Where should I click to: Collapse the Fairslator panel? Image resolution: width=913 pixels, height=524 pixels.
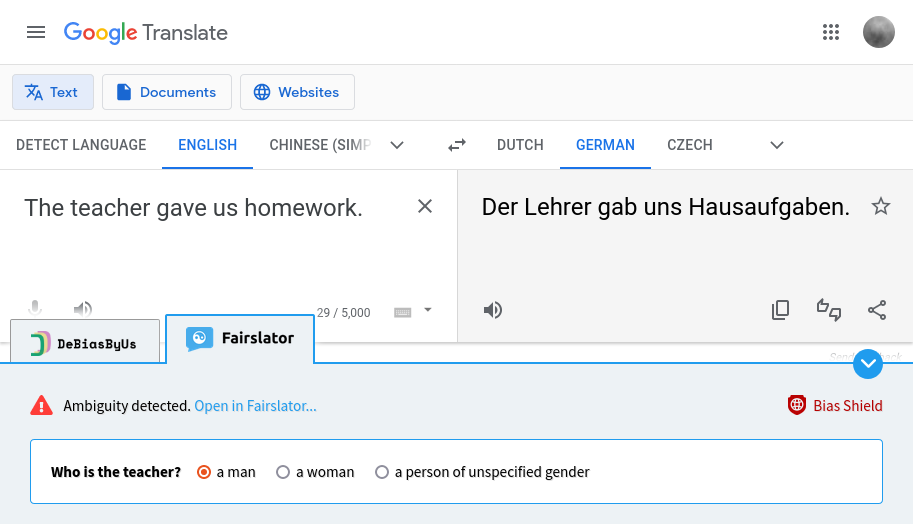click(x=868, y=364)
